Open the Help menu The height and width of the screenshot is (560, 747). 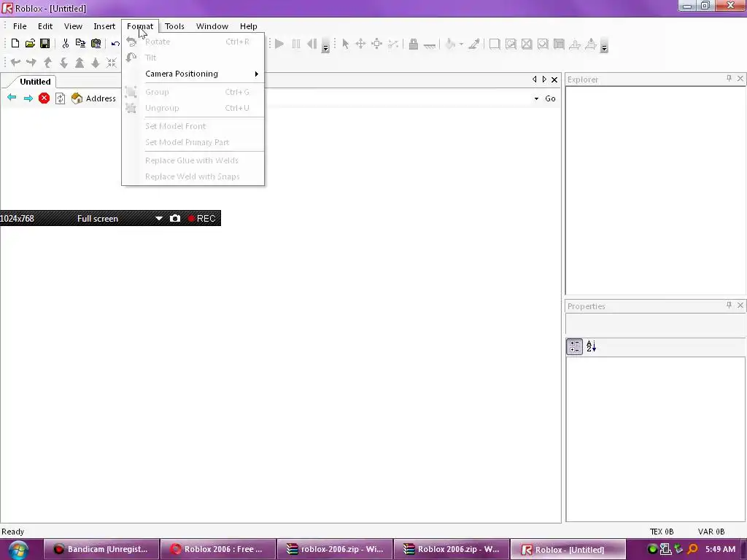coord(248,26)
